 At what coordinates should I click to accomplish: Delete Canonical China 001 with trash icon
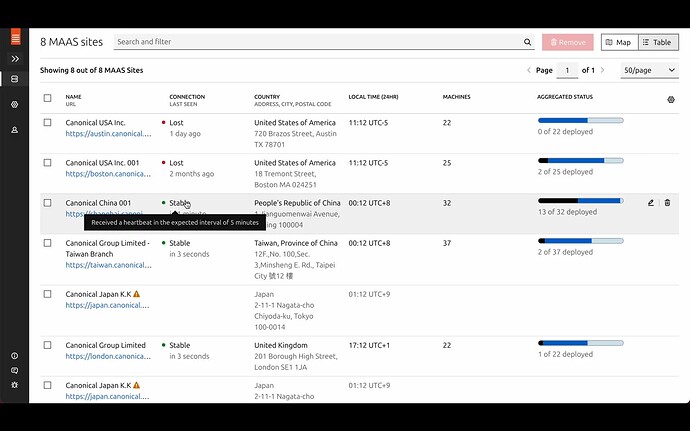(667, 203)
